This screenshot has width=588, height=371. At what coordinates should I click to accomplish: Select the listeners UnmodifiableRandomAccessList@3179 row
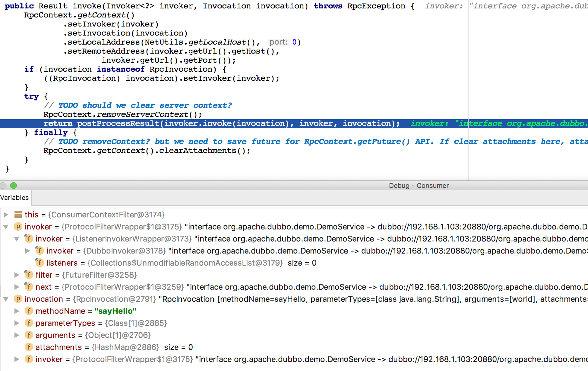[x=182, y=263]
